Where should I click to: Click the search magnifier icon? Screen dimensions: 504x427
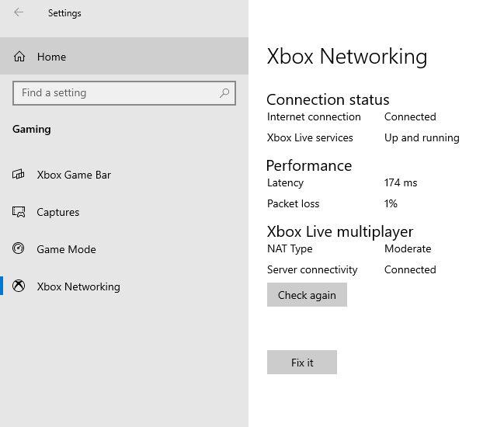[224, 93]
